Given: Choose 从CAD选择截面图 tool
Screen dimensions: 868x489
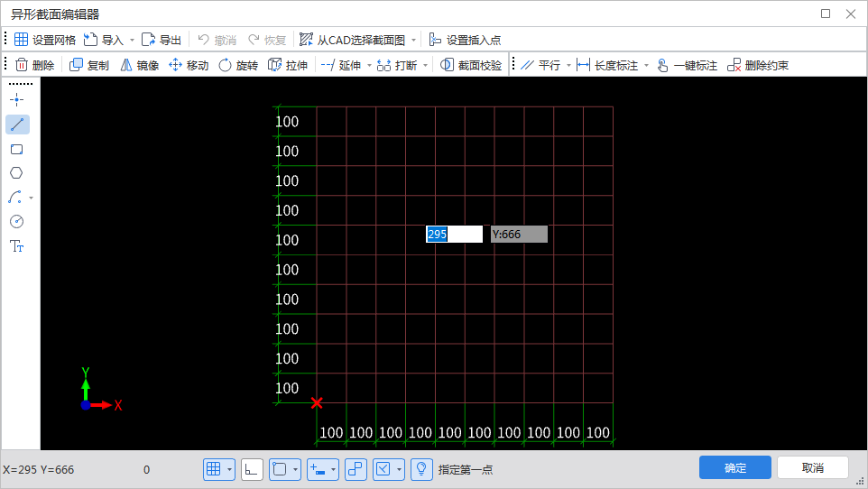Looking at the screenshot, I should tap(353, 40).
